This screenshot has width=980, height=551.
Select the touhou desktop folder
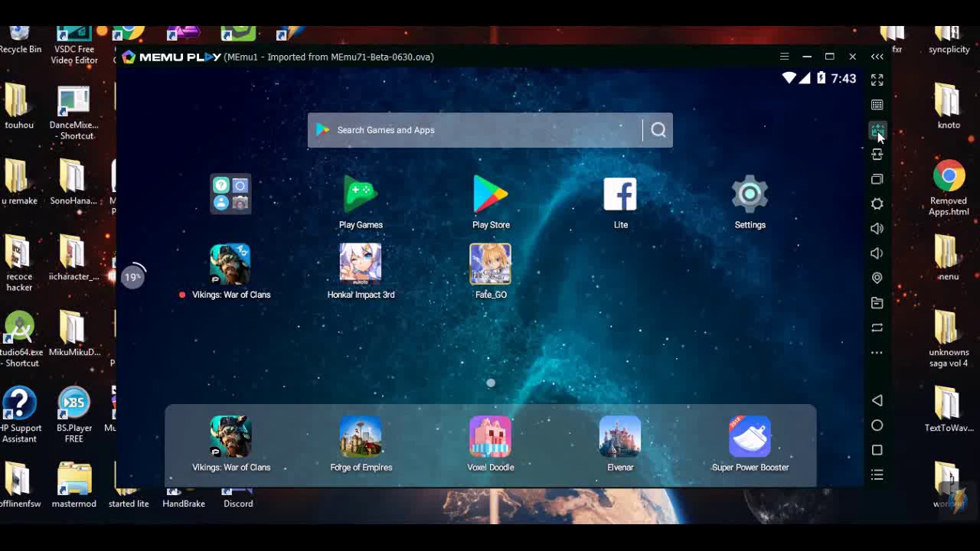coord(19,107)
